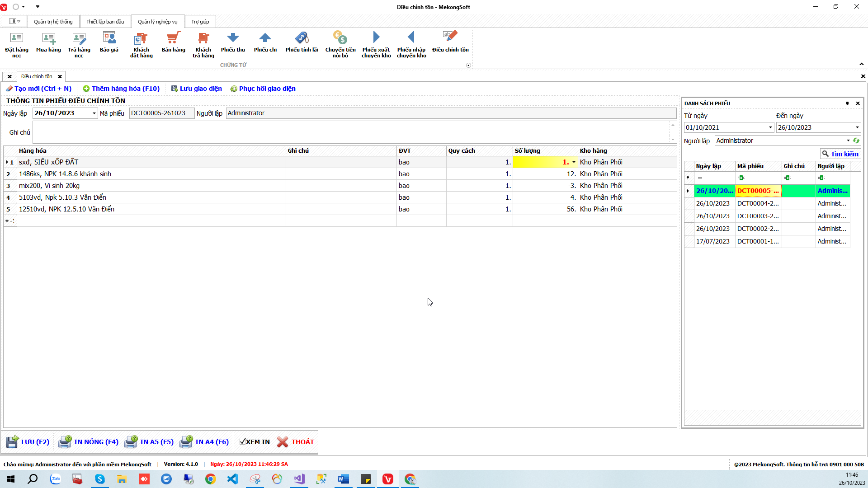This screenshot has height=488, width=868.
Task: Click Chuyển tiền nội bộ icon
Action: [x=340, y=44]
